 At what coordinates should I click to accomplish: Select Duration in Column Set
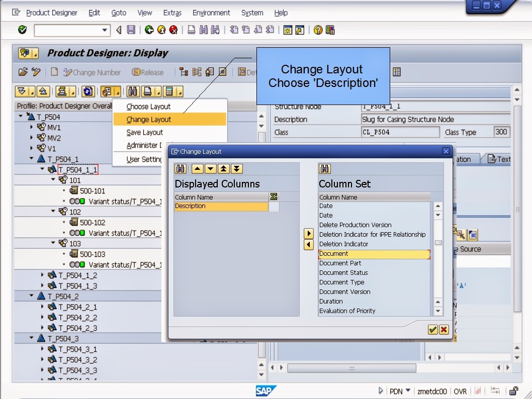[374, 302]
